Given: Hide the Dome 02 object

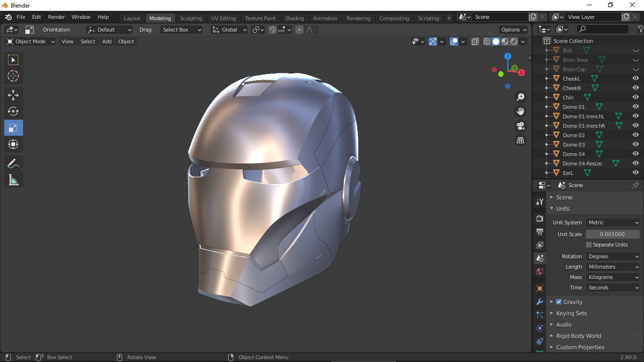Looking at the screenshot, I should pyautogui.click(x=636, y=135).
